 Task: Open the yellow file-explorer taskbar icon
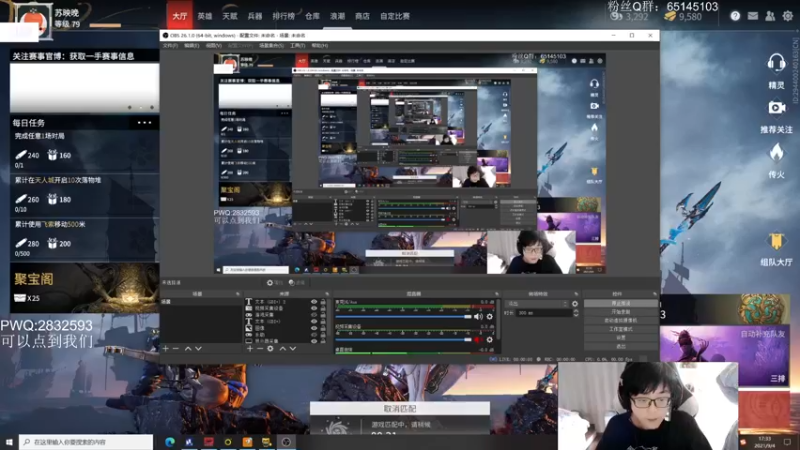pyautogui.click(x=266, y=442)
